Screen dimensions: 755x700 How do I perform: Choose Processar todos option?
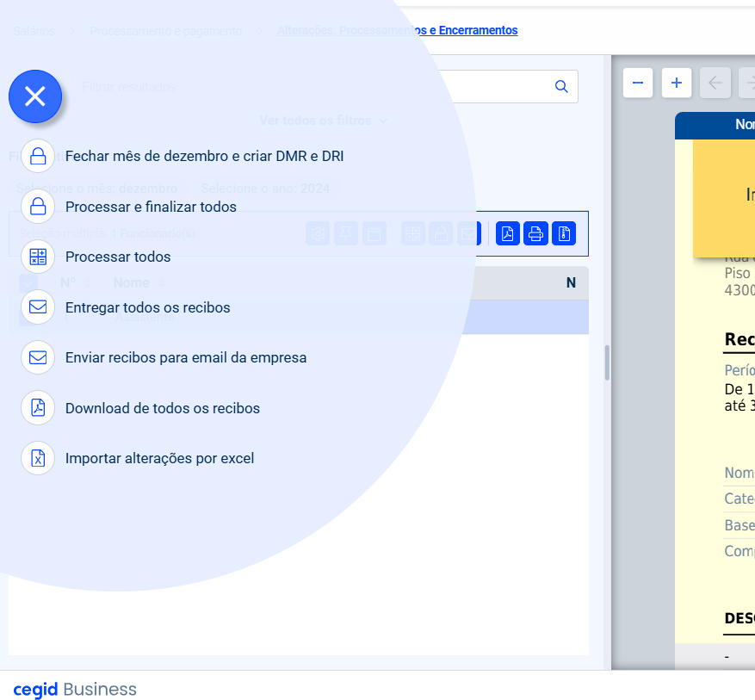(118, 257)
